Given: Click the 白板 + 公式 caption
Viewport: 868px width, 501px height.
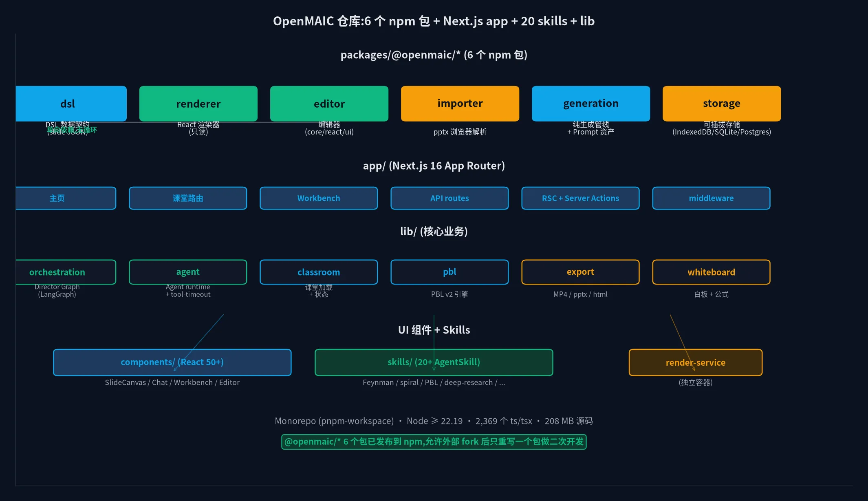Looking at the screenshot, I should pyautogui.click(x=711, y=294).
